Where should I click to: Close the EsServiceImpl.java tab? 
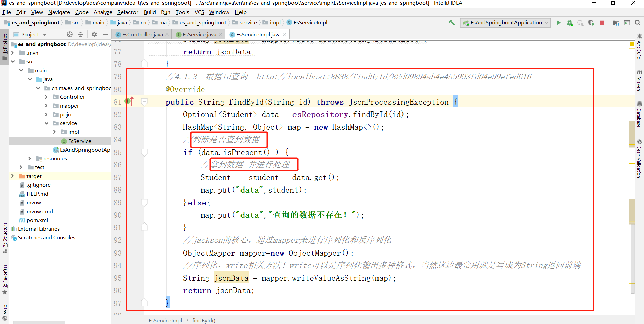[x=285, y=34]
